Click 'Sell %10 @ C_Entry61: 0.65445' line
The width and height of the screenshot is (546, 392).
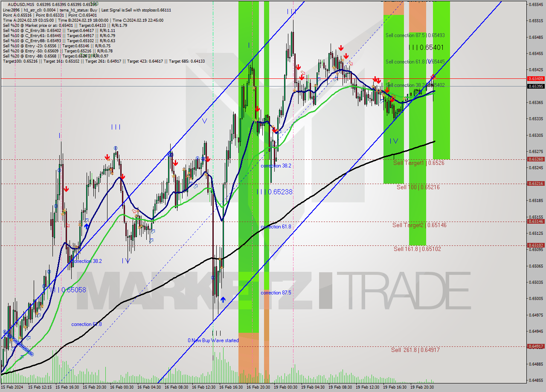point(59,35)
